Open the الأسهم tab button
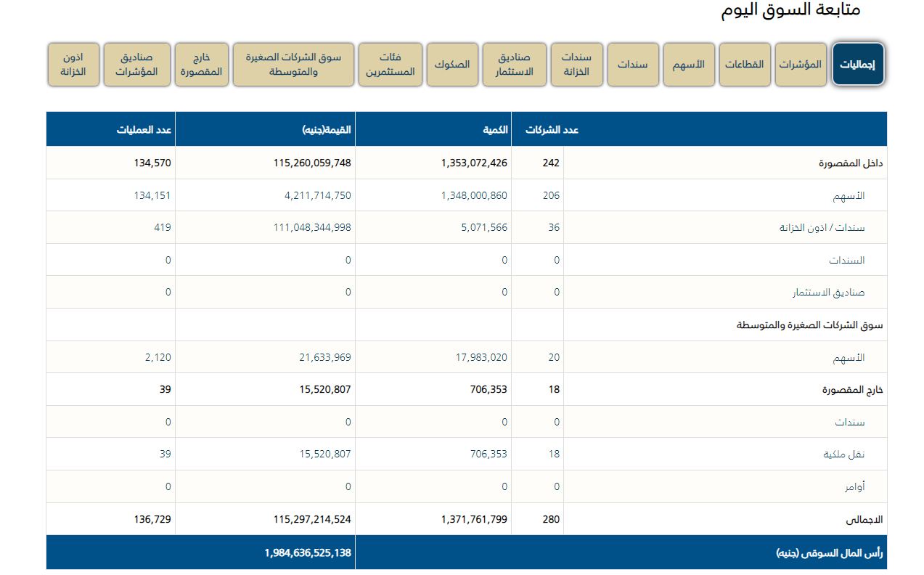The image size is (924, 575). click(x=689, y=65)
